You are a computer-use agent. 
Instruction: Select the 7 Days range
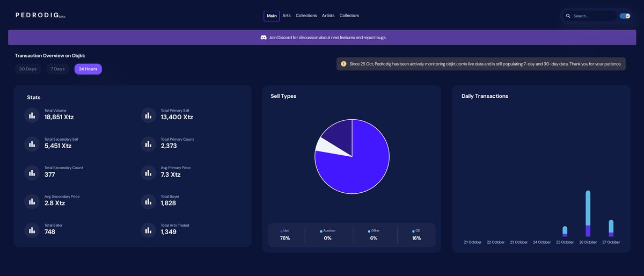coord(57,69)
